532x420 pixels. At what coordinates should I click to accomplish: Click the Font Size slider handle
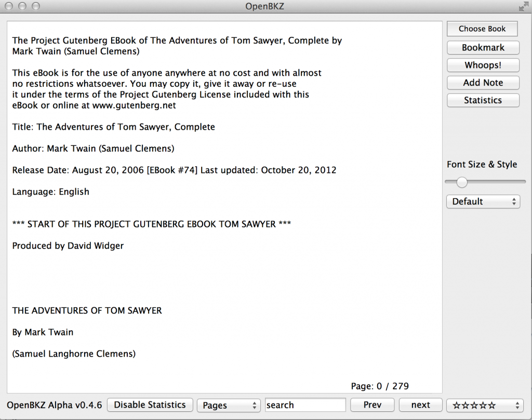[461, 182]
